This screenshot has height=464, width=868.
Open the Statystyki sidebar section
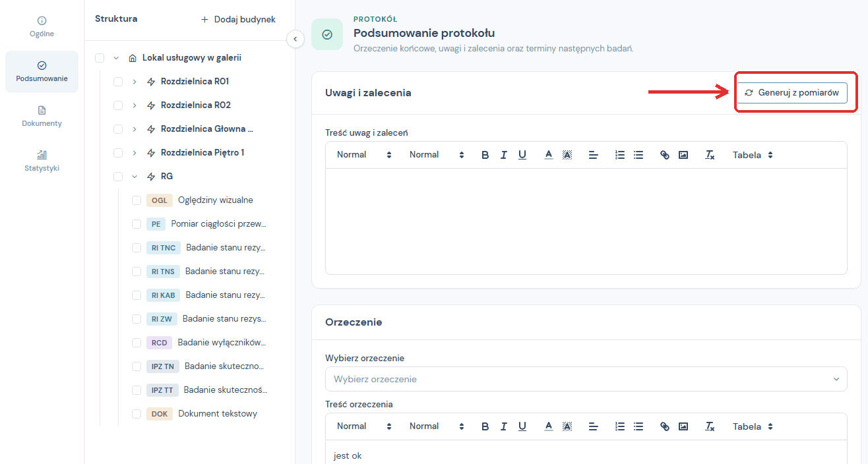coord(42,161)
